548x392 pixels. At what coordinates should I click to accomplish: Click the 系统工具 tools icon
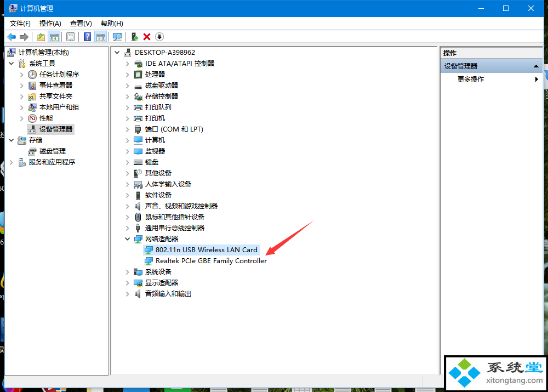22,63
